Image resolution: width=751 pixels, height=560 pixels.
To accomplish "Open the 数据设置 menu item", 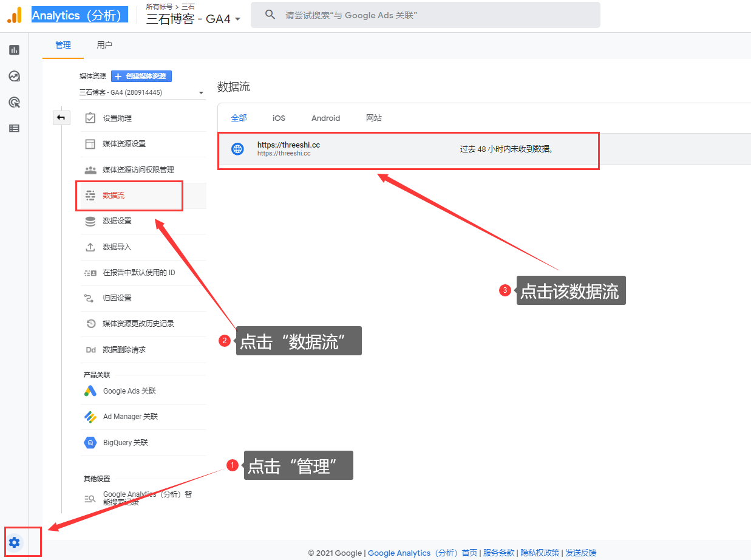I will pyautogui.click(x=143, y=221).
